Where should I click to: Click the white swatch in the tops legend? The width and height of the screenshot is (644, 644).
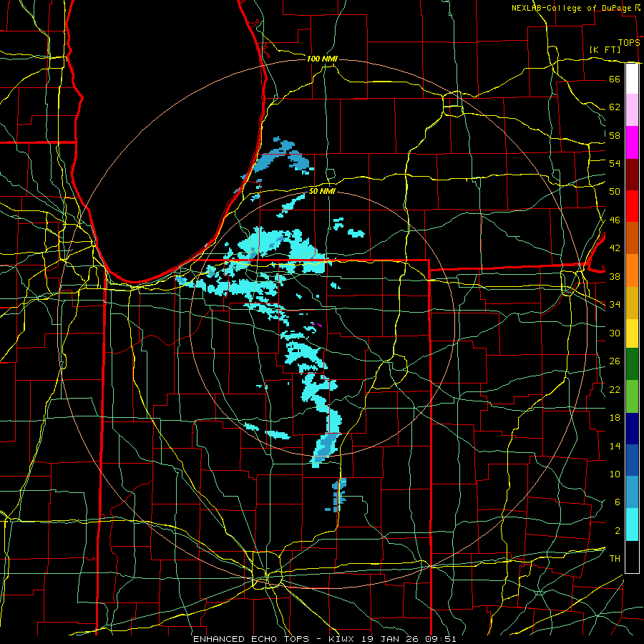pos(632,79)
